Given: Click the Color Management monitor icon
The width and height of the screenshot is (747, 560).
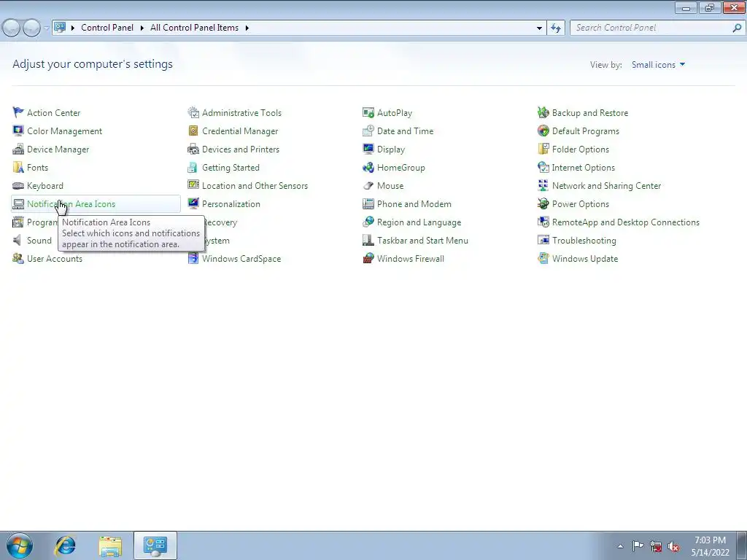Looking at the screenshot, I should click(x=18, y=131).
